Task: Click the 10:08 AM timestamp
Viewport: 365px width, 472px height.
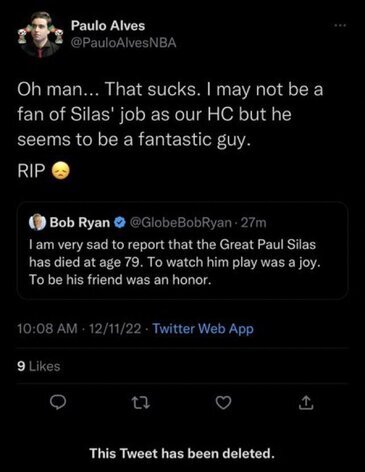Action: click(x=47, y=329)
